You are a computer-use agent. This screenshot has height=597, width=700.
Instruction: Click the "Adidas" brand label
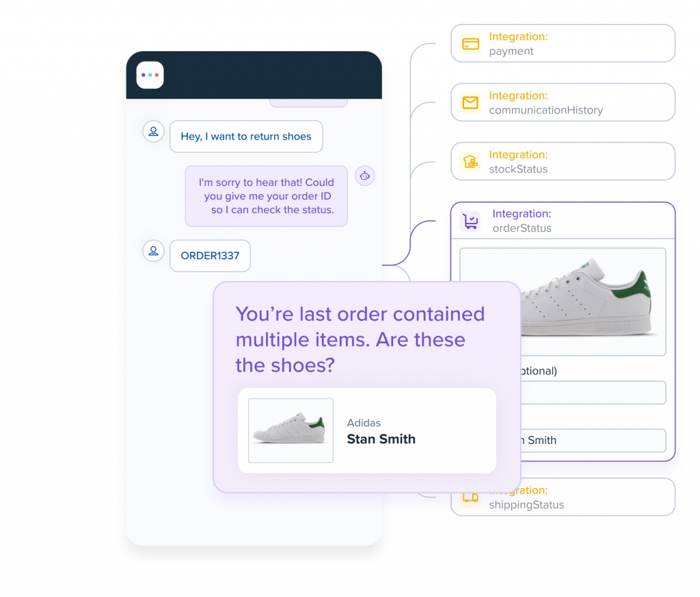click(x=364, y=423)
